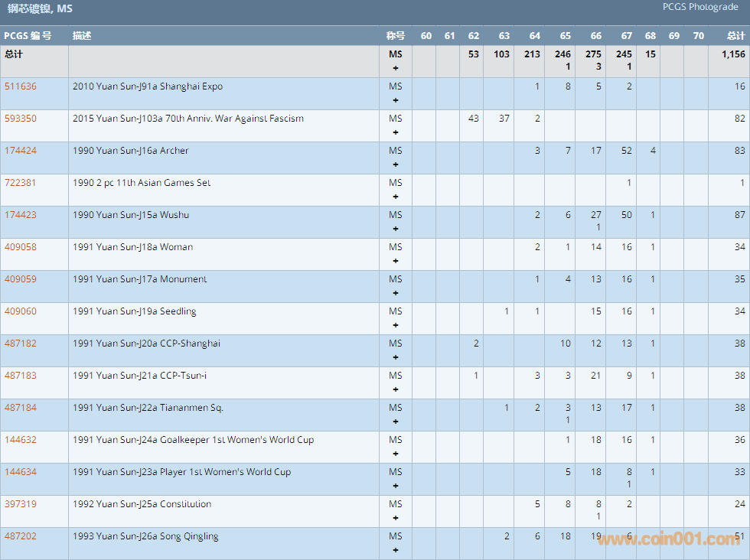Expand plus grades for Goalkeeper Women's World Cup
Screen dimensions: 750x560
(x=395, y=454)
